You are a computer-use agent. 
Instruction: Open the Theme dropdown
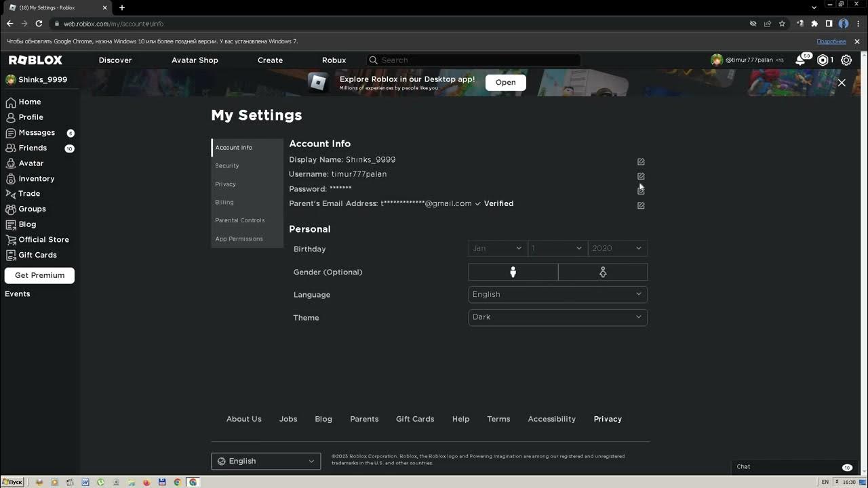click(558, 317)
